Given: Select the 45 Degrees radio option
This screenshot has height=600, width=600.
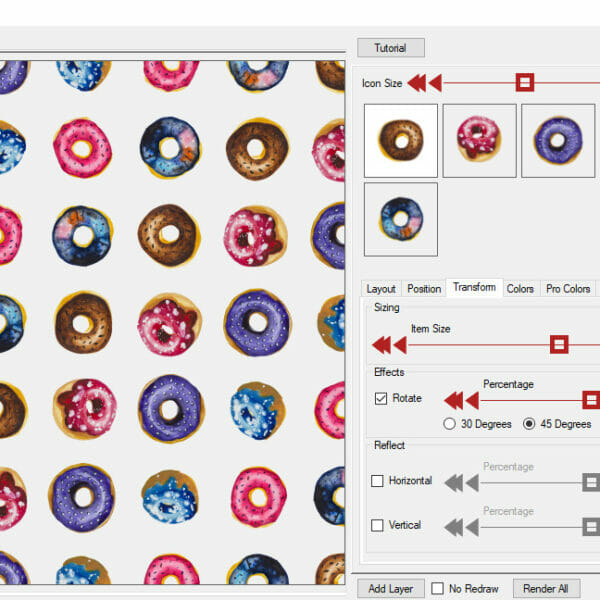Looking at the screenshot, I should point(529,424).
